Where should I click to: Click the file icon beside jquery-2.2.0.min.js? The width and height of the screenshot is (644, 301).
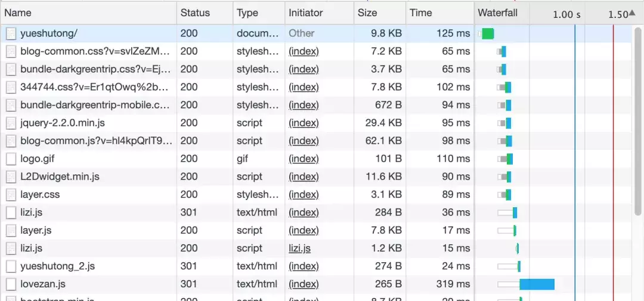pos(11,123)
